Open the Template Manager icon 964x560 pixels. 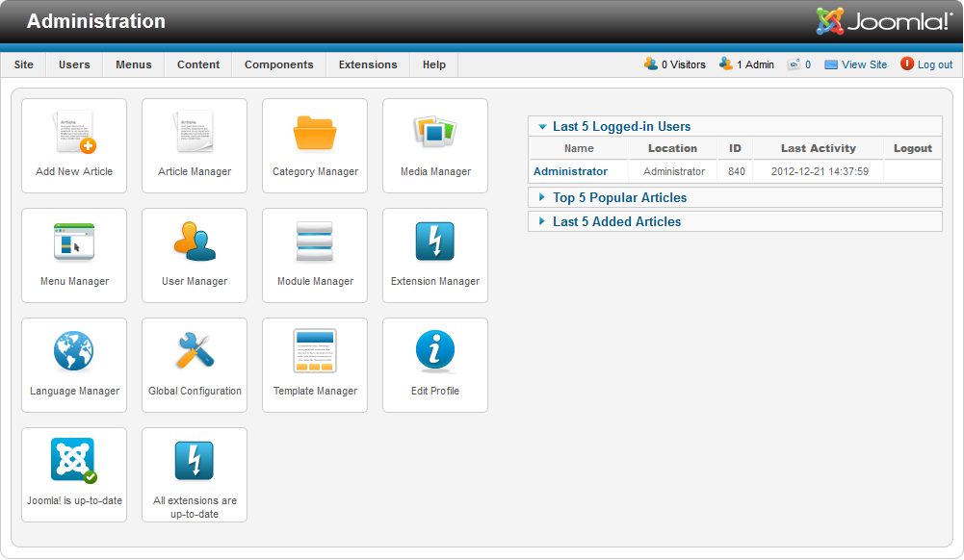[315, 351]
